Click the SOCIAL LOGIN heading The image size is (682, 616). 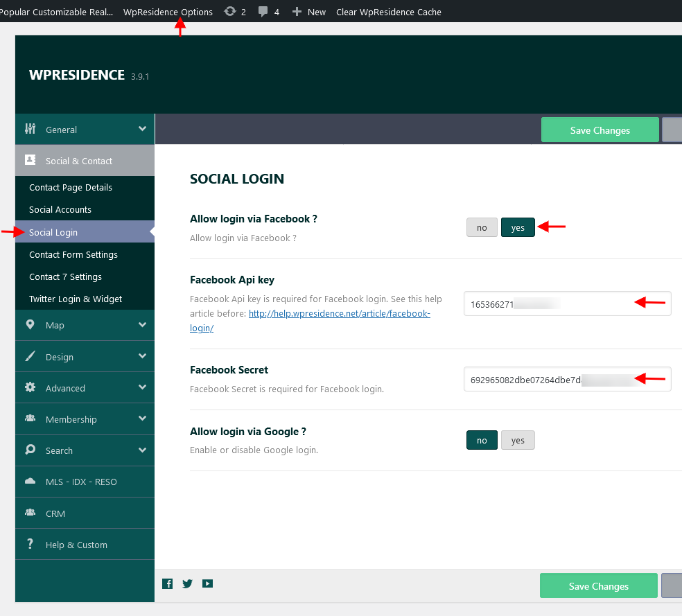(x=237, y=179)
